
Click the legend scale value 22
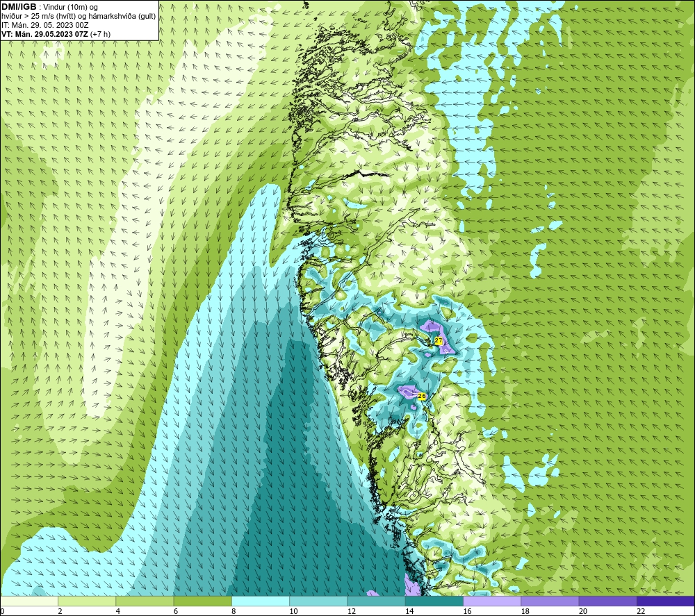pos(641,611)
